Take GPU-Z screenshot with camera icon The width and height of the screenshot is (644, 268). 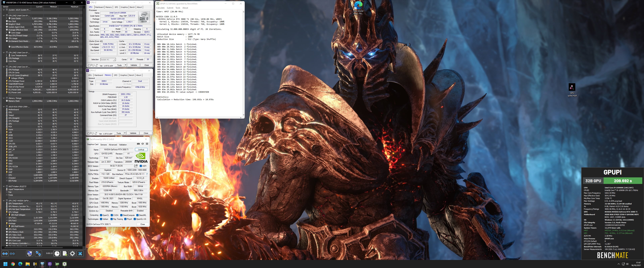(x=138, y=144)
